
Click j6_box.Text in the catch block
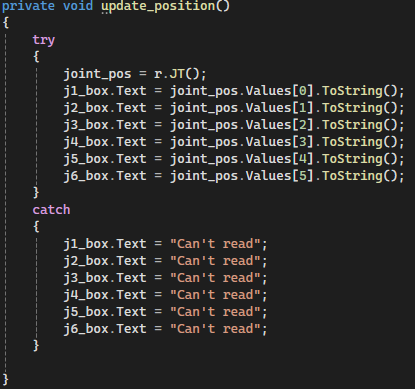tap(105, 329)
